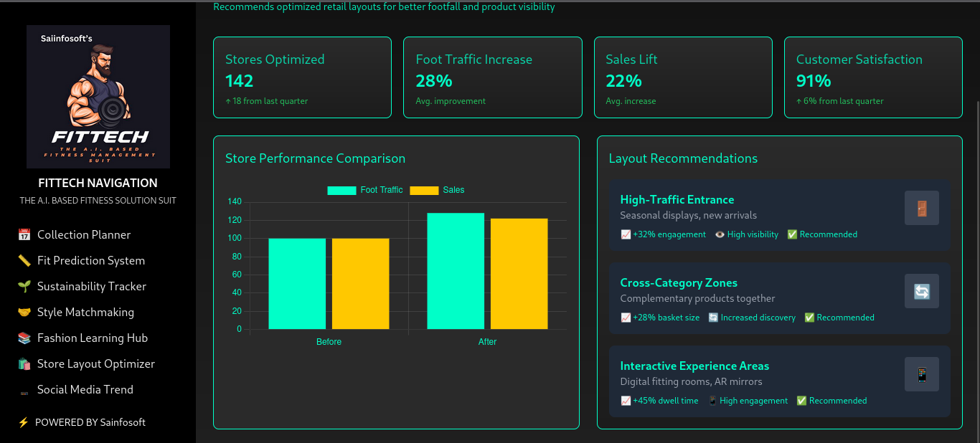Click the Interactive Experience Areas heading
Viewport: 980px width, 443px height.
pyautogui.click(x=694, y=366)
